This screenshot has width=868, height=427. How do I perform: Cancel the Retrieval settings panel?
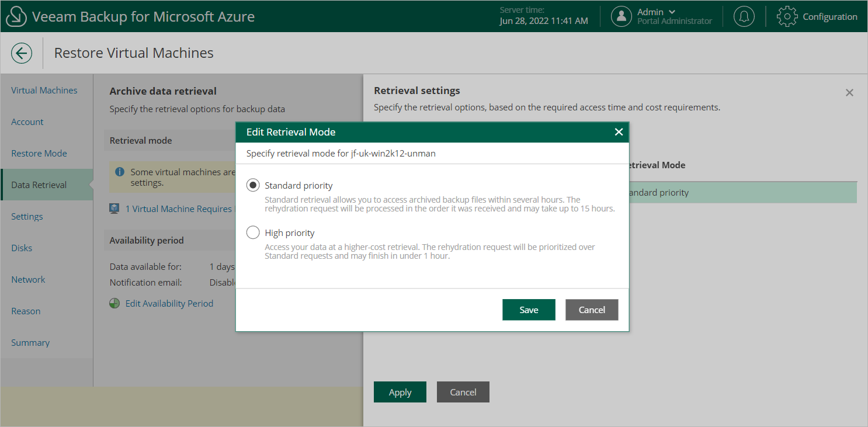pyautogui.click(x=463, y=392)
